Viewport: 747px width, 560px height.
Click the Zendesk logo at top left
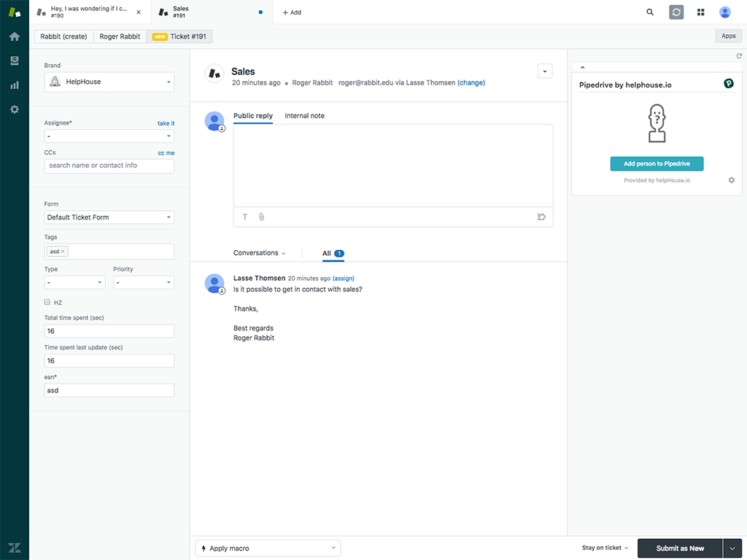[15, 12]
